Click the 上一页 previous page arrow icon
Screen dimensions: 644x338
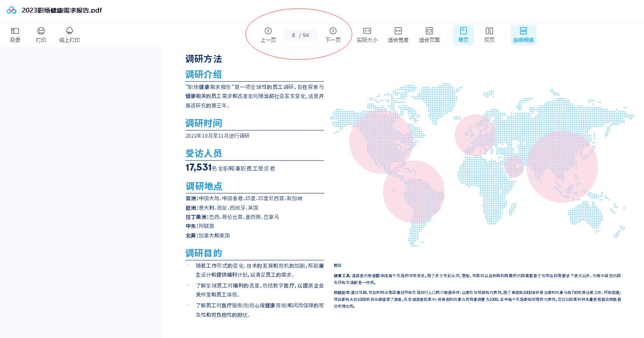click(x=268, y=31)
